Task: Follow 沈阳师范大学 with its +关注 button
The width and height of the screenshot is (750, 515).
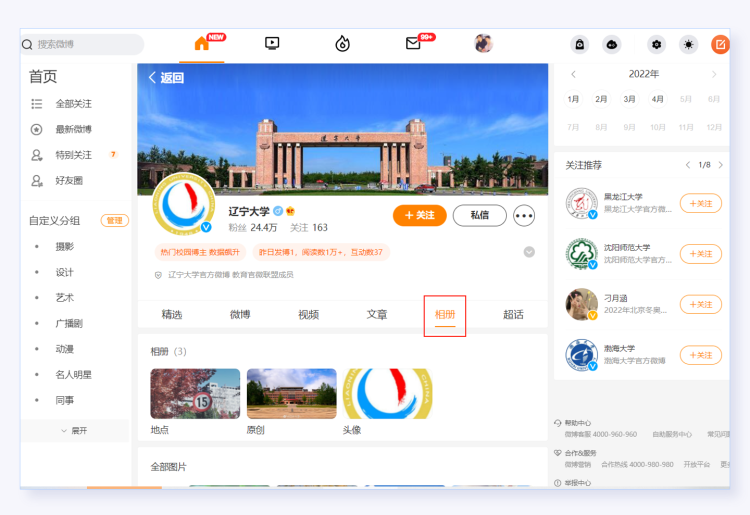Action: 701,254
